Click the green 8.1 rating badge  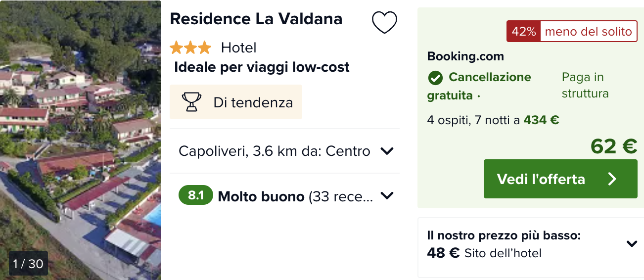pyautogui.click(x=196, y=195)
